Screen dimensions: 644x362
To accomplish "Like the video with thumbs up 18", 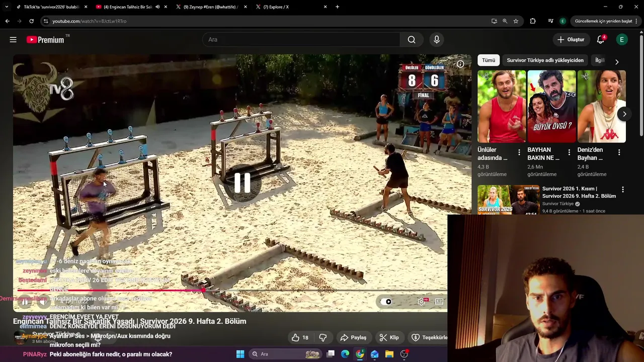I will pos(300,337).
